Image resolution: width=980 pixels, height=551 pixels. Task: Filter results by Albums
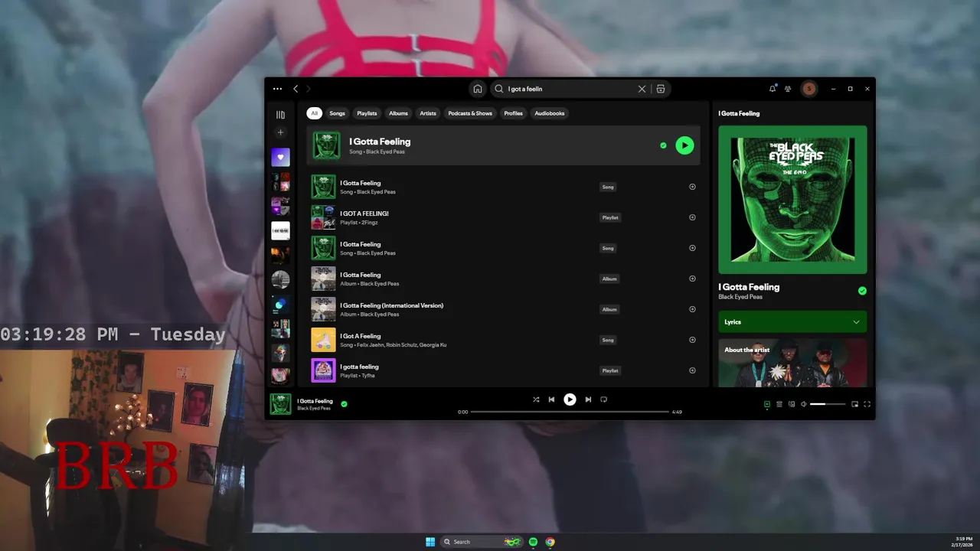398,113
